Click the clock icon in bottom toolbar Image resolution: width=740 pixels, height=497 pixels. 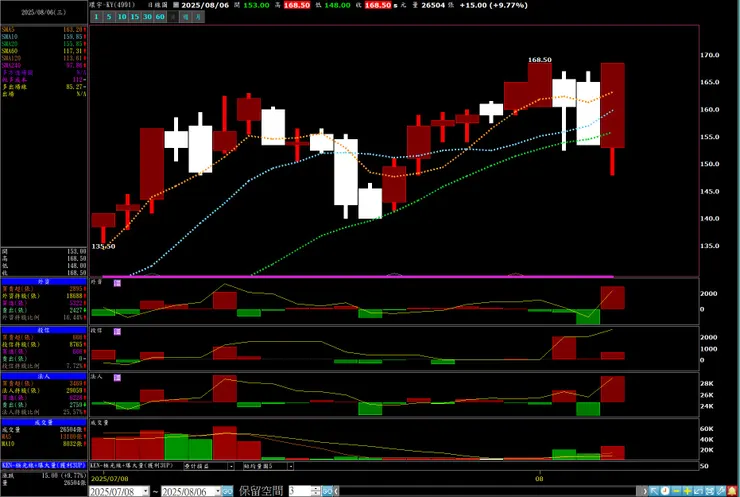665,491
